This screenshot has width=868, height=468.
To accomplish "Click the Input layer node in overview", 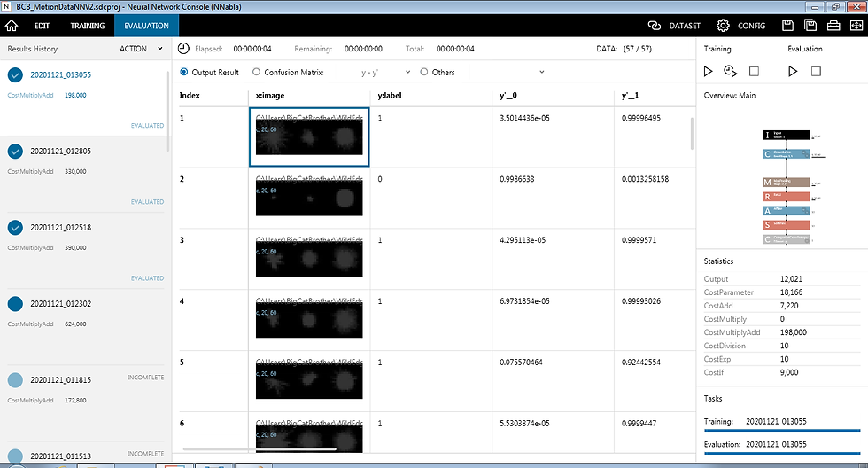I will [x=787, y=135].
